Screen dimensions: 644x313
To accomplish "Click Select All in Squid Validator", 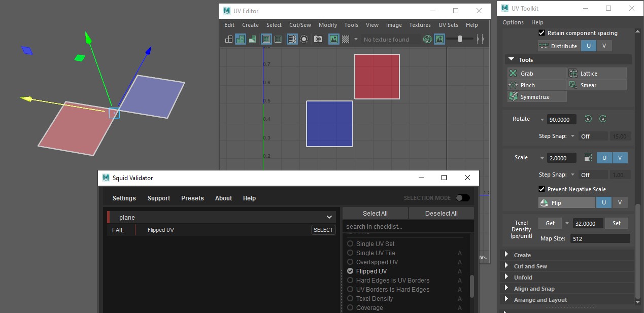I will (x=375, y=214).
